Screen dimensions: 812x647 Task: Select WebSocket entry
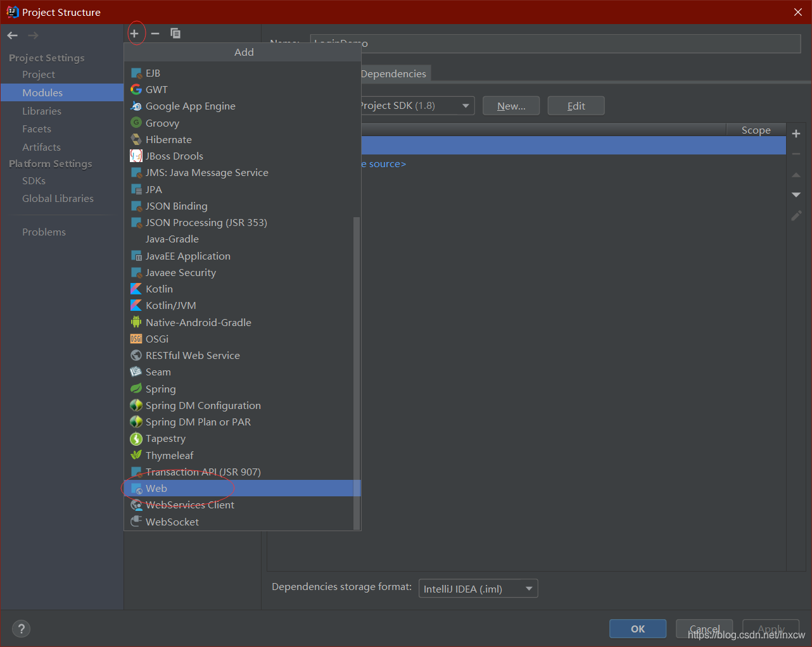click(242, 522)
